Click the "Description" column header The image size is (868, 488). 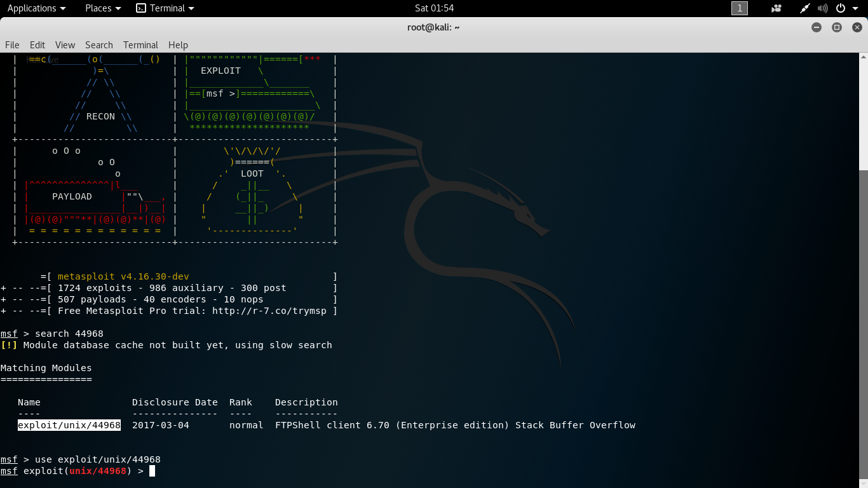[306, 402]
